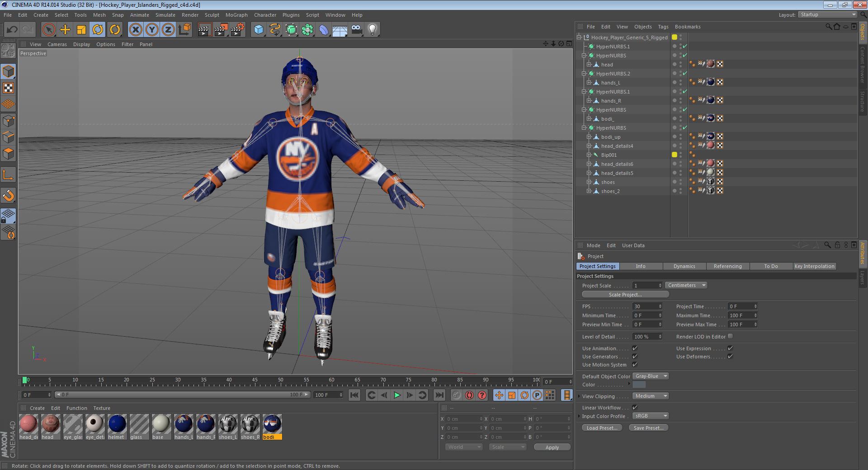Open the Character menu

click(x=265, y=15)
